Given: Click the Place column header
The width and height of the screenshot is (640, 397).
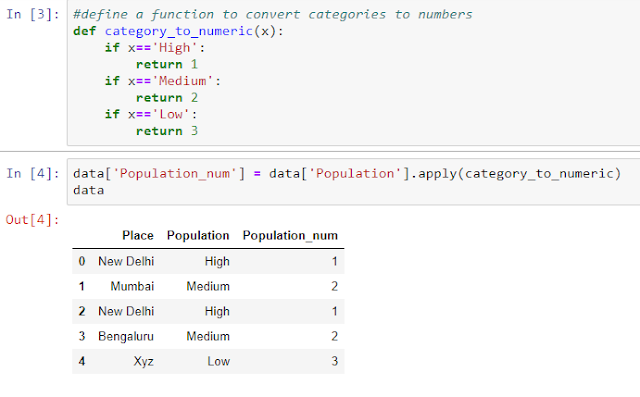Looking at the screenshot, I should tap(138, 235).
